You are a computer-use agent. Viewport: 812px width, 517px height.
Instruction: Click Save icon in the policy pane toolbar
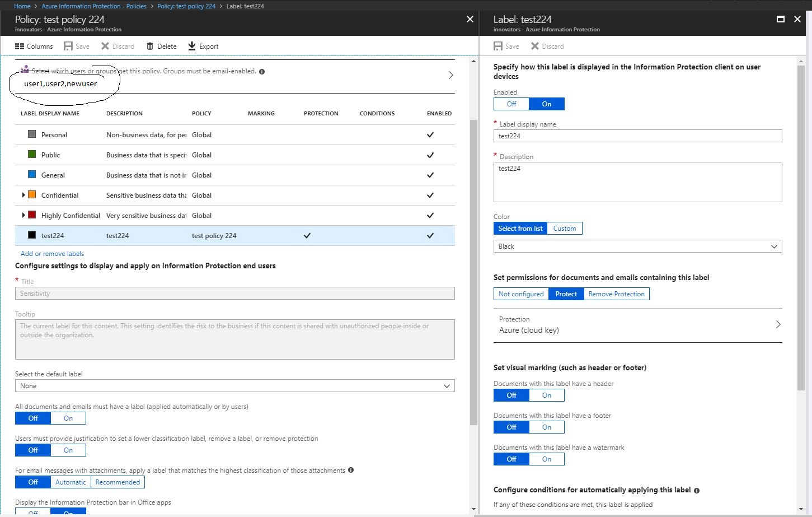[x=68, y=46]
